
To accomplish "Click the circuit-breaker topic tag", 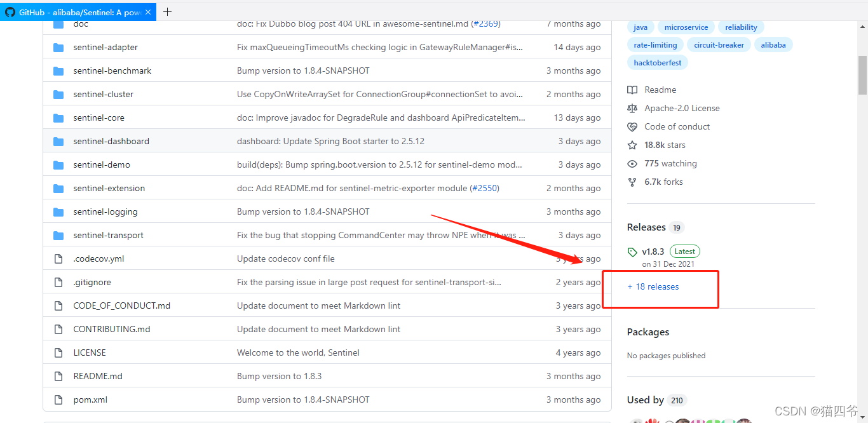I will (x=719, y=45).
